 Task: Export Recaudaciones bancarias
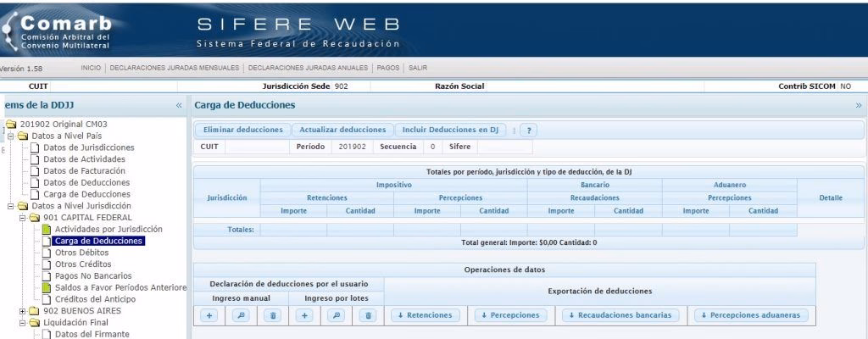(x=620, y=315)
